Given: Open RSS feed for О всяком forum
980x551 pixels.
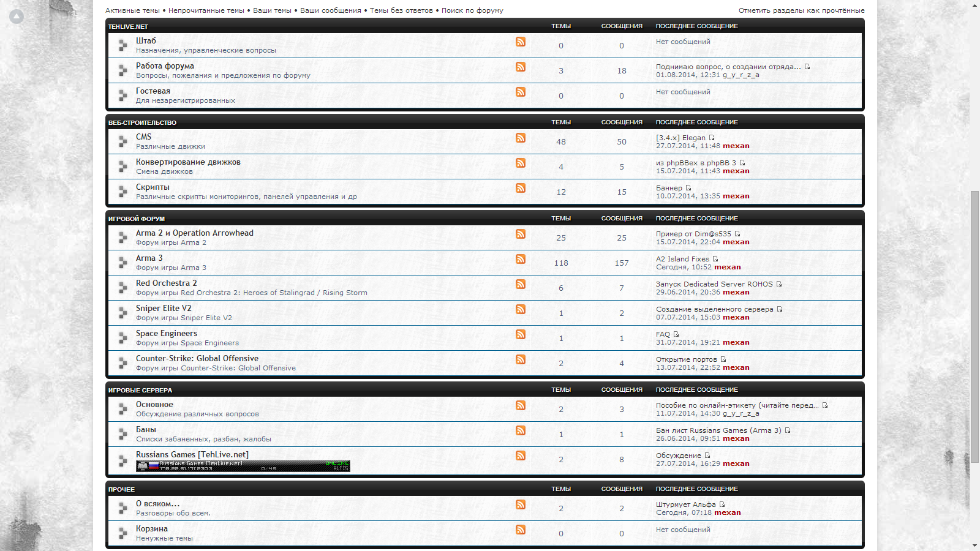Looking at the screenshot, I should (x=521, y=504).
